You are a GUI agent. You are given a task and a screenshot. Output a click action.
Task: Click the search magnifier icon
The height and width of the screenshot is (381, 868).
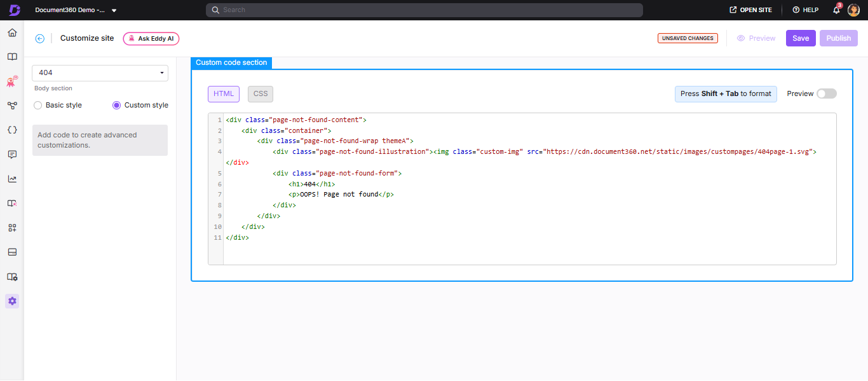[215, 10]
